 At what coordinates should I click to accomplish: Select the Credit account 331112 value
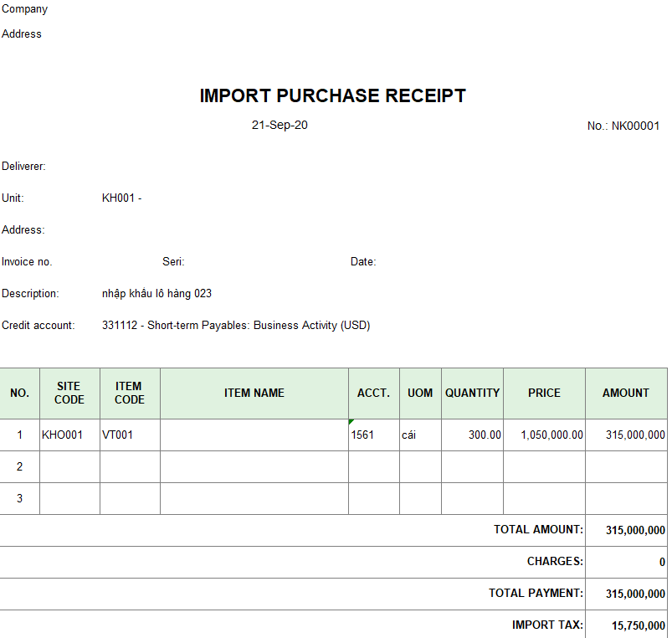click(x=235, y=326)
